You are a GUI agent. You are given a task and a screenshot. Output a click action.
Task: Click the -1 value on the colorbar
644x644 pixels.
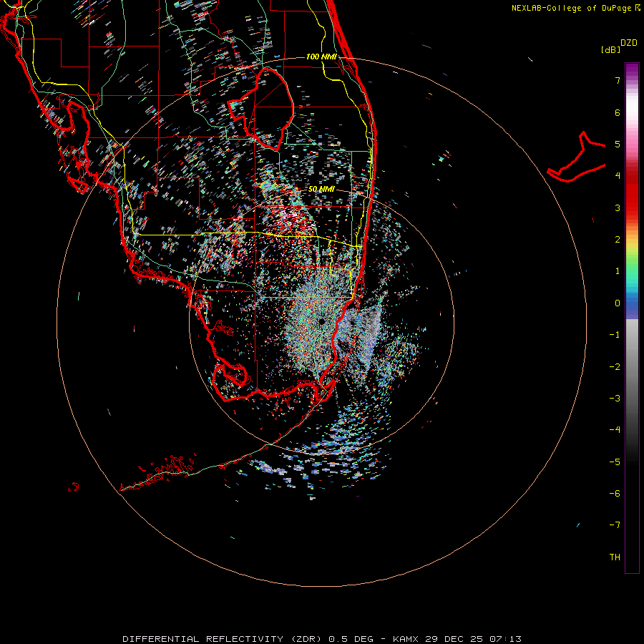coord(615,335)
